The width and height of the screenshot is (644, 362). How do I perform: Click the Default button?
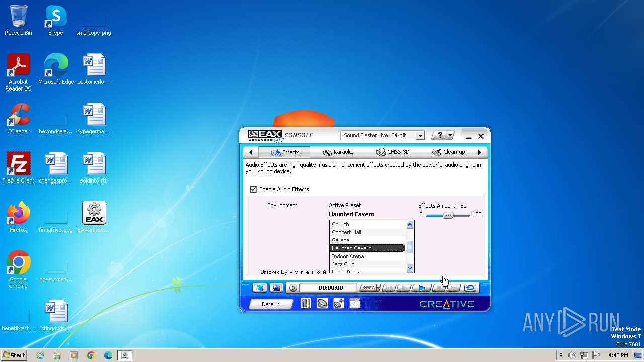coord(271,304)
